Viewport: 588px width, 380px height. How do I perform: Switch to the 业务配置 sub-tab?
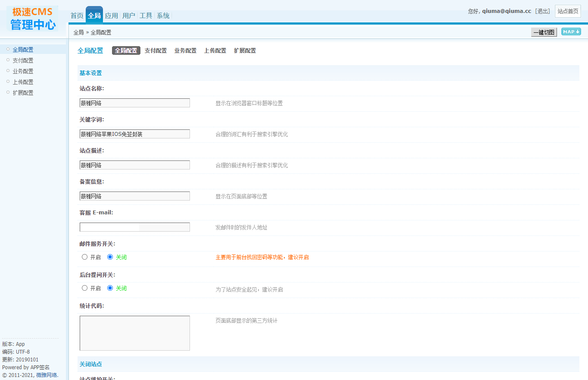tap(185, 50)
